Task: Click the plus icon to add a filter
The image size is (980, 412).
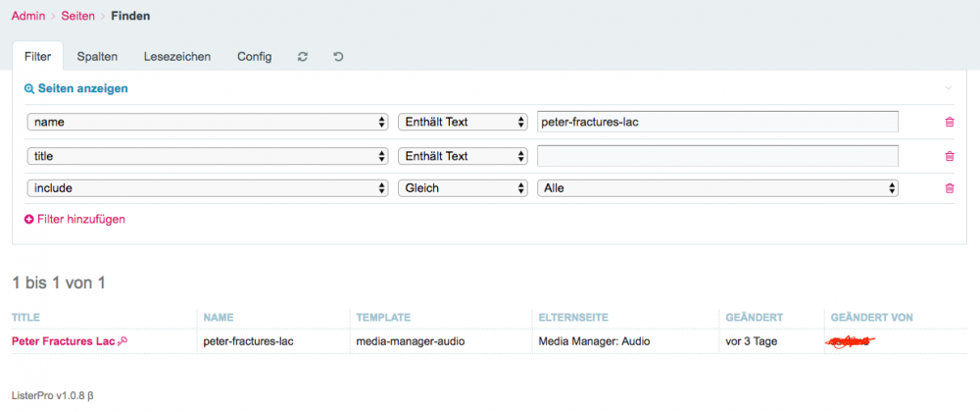Action: tap(29, 220)
